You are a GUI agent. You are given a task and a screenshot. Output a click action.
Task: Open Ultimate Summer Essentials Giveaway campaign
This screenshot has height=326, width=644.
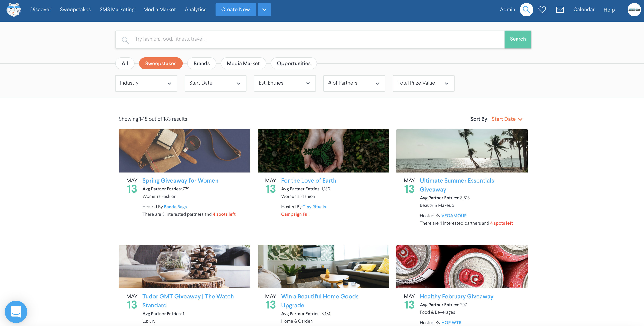pos(457,185)
